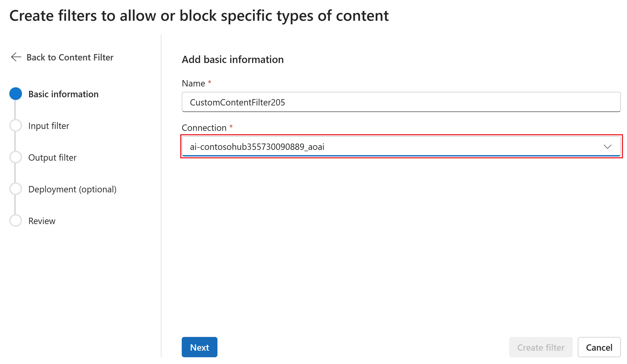Click the Deployment (optional) step circle
Image resolution: width=627 pixels, height=364 pixels.
pos(16,189)
